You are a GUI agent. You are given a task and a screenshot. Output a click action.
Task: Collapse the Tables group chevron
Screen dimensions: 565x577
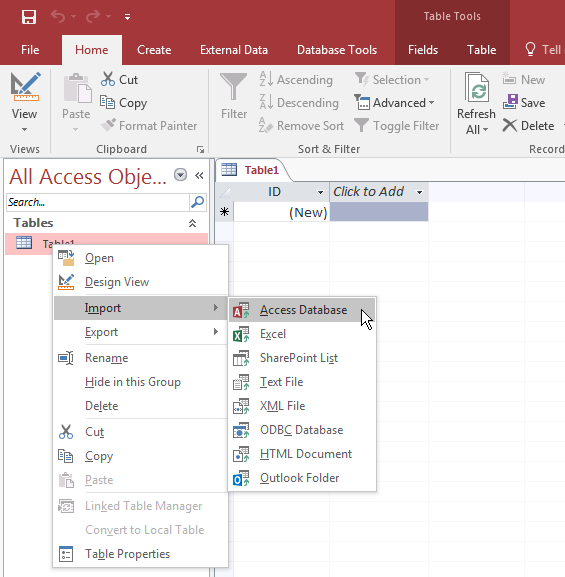click(x=192, y=223)
